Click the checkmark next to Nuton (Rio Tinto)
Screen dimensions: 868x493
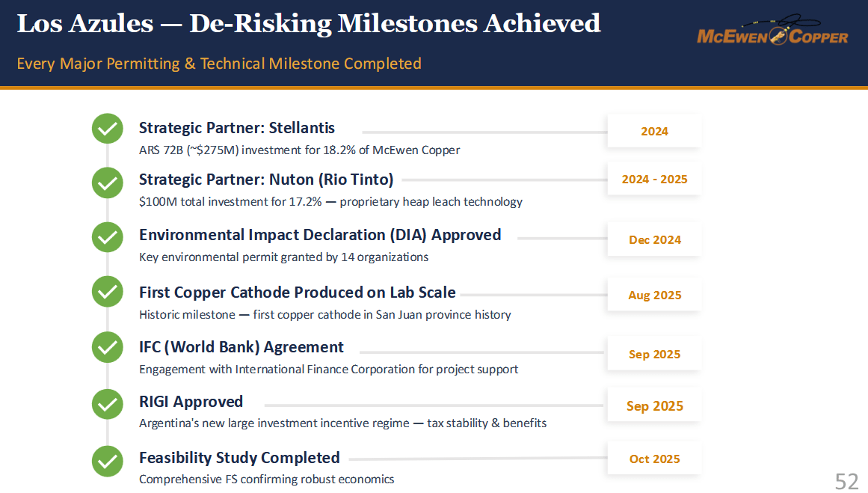[108, 183]
